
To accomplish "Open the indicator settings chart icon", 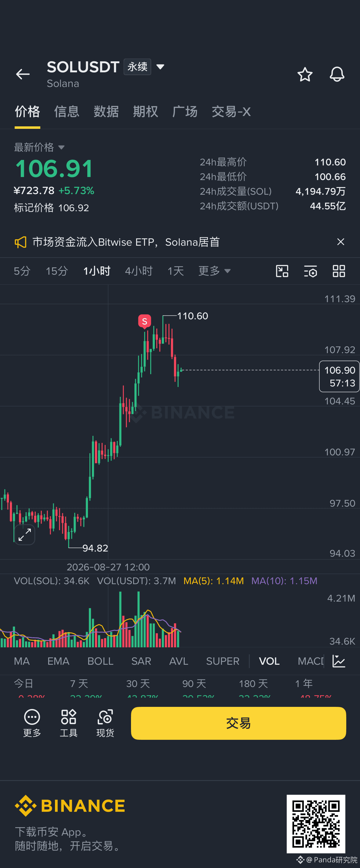I will 339,661.
